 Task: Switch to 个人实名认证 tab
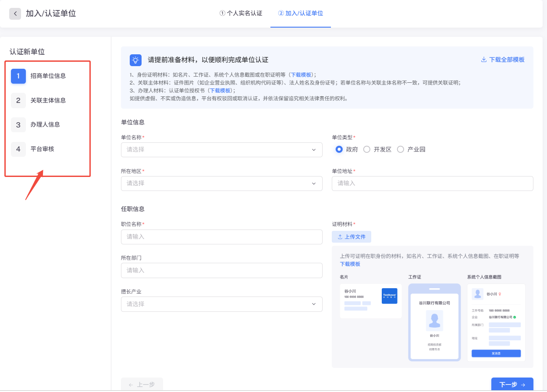tap(241, 13)
